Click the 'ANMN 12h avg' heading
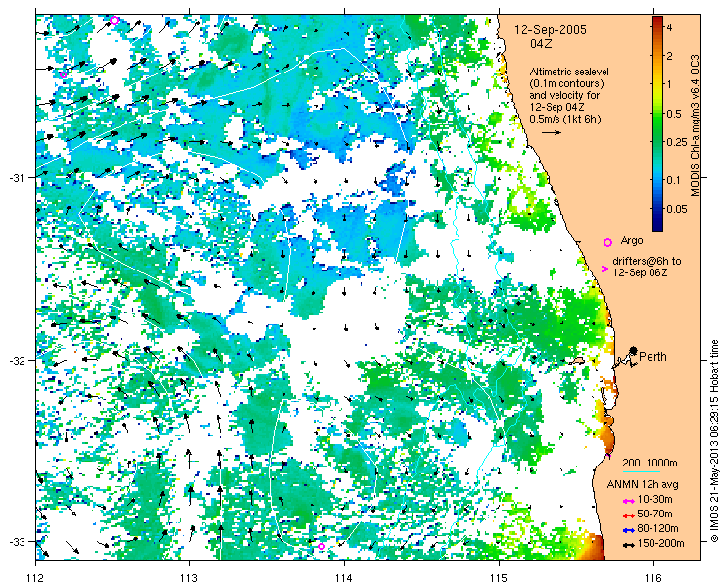 pos(643,484)
